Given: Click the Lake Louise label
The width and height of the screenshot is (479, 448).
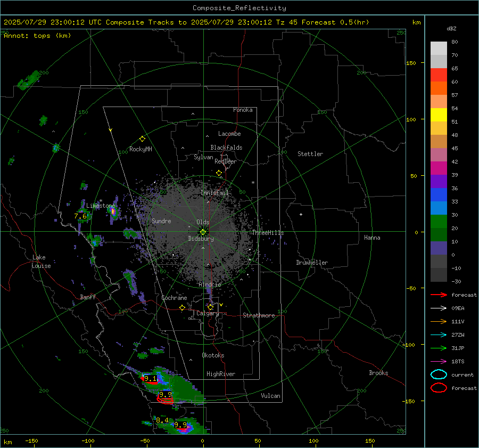Looking at the screenshot, I should tap(42, 262).
